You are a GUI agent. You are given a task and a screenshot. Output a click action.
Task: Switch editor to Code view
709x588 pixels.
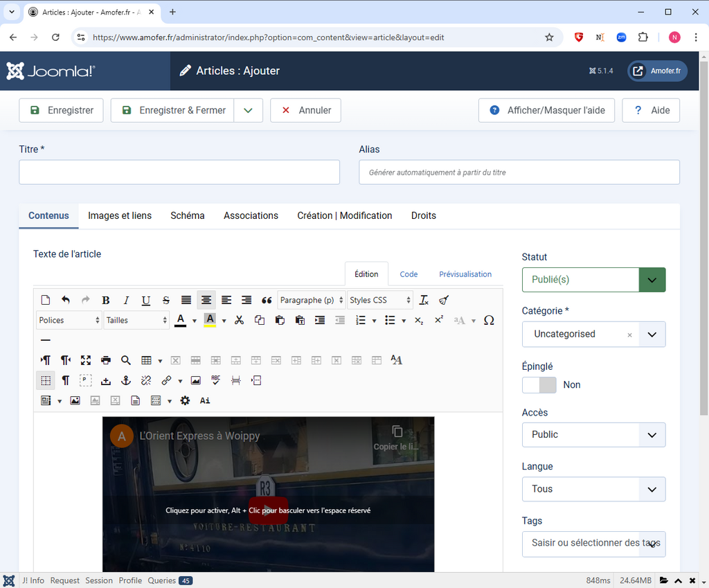(409, 274)
